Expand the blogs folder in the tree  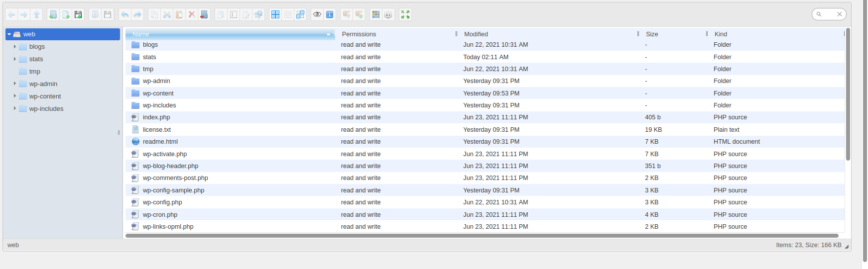[15, 47]
